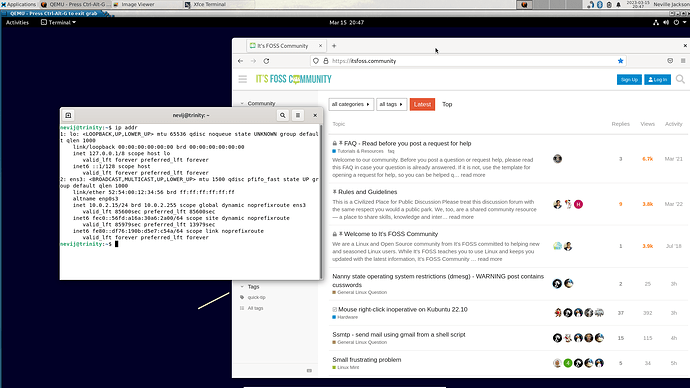Click the GNOME volume icon
Screen dimensions: 690x388
pos(666,22)
